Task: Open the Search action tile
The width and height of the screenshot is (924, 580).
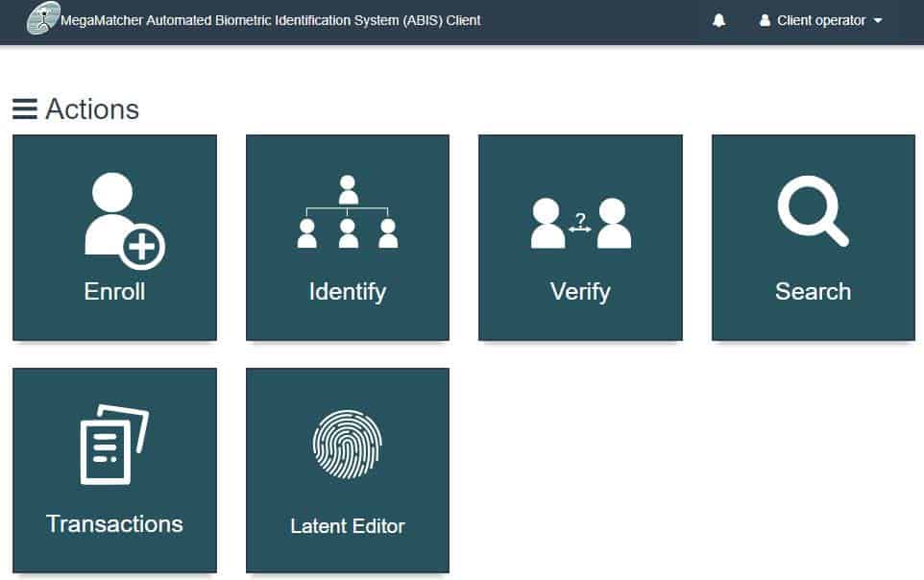Action: [814, 237]
